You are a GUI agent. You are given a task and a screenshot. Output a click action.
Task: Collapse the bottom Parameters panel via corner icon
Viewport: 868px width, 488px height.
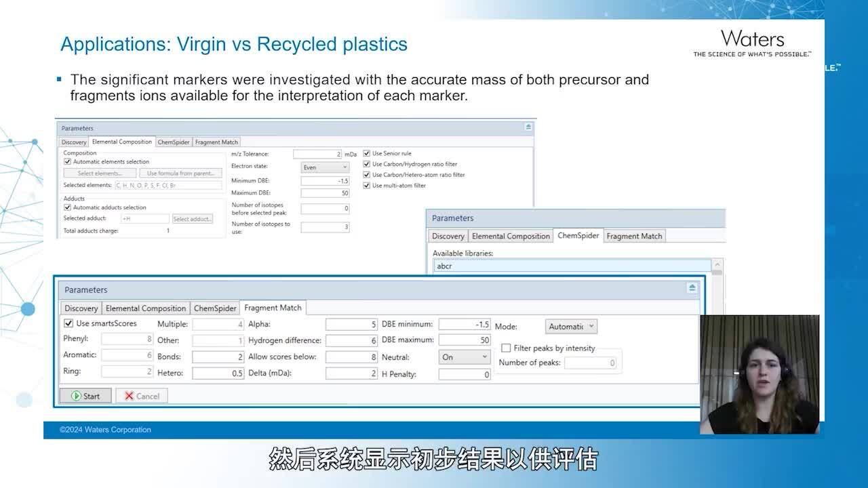pos(692,288)
